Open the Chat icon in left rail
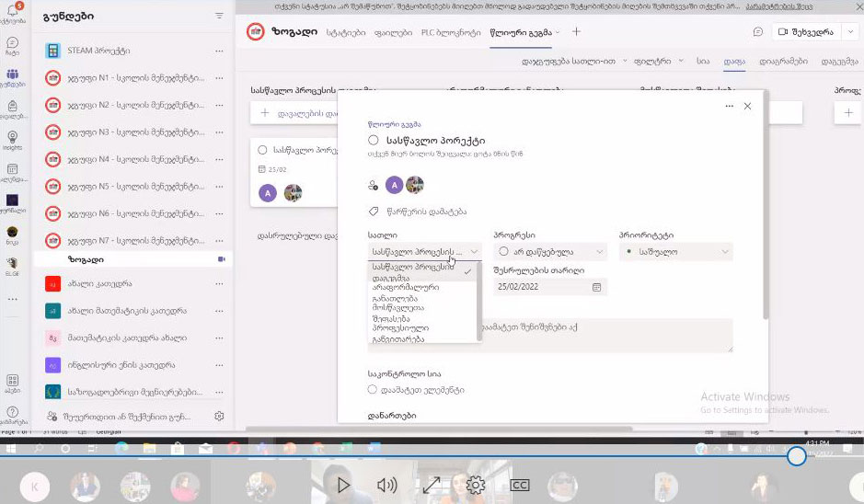Image resolution: width=864 pixels, height=504 pixels. (13, 43)
